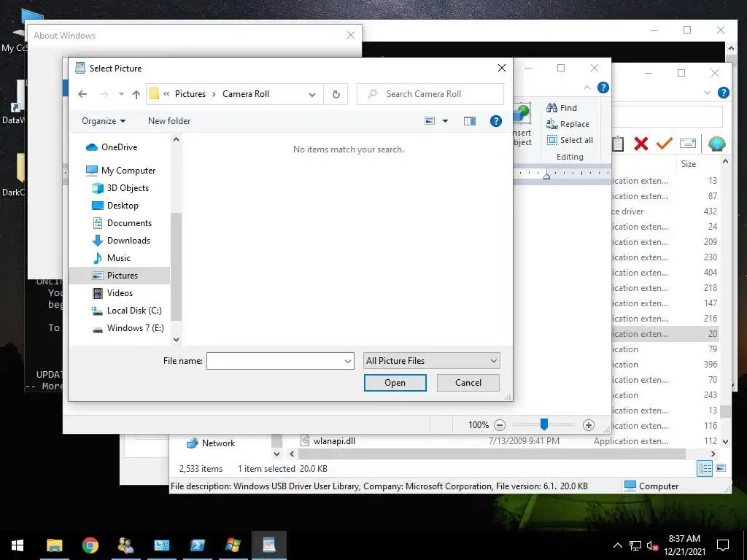The height and width of the screenshot is (560, 747).
Task: Click WordPad help icon
Action: [603, 87]
